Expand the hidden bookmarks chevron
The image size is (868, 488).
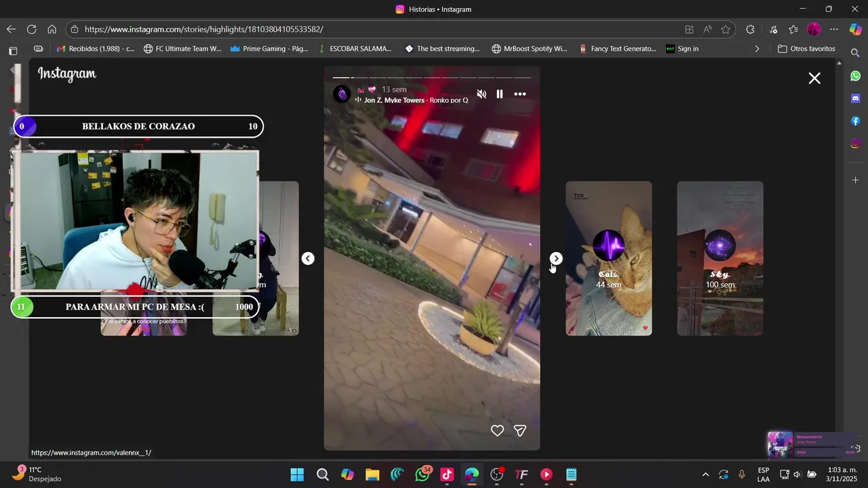[757, 49]
